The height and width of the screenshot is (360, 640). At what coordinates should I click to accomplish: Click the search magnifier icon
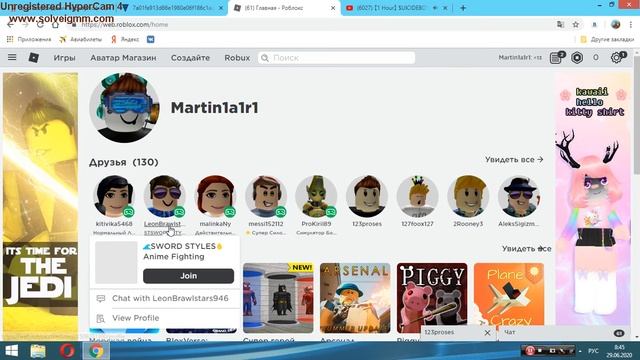265,58
